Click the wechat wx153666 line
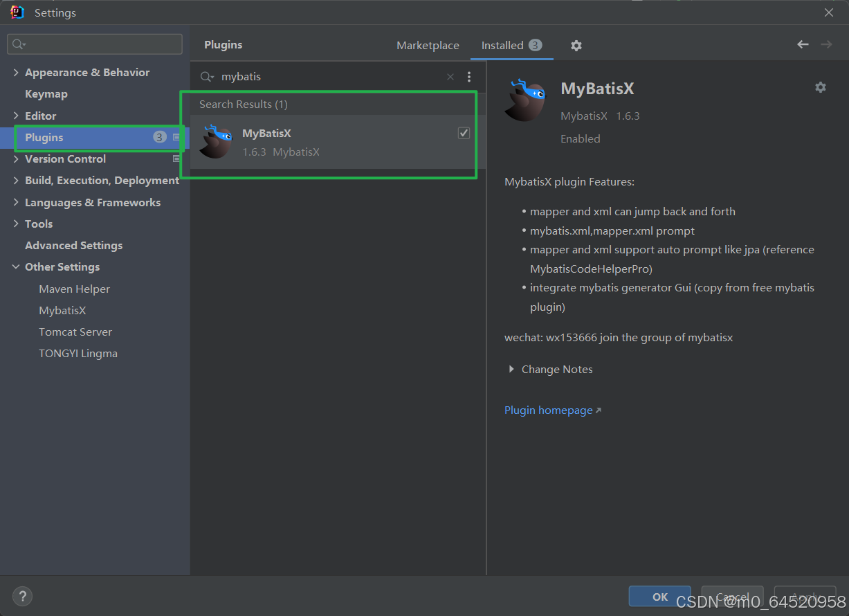Viewport: 849px width, 616px height. (x=619, y=338)
